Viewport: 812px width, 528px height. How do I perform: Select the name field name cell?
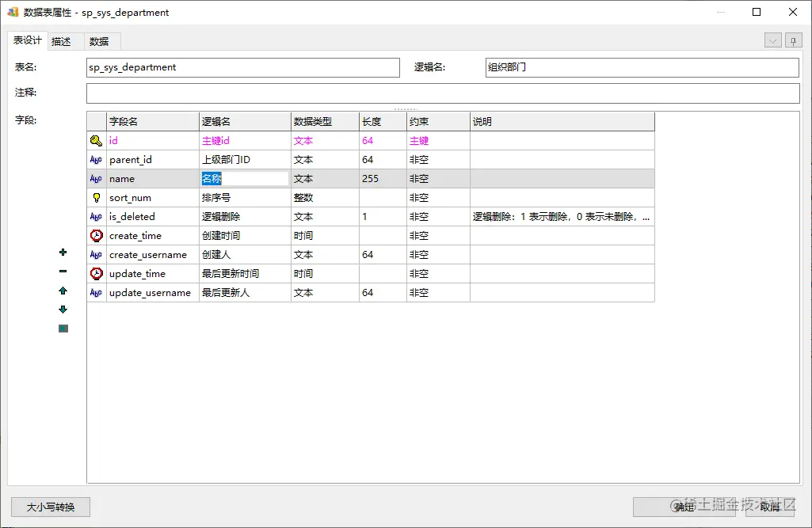pos(153,179)
